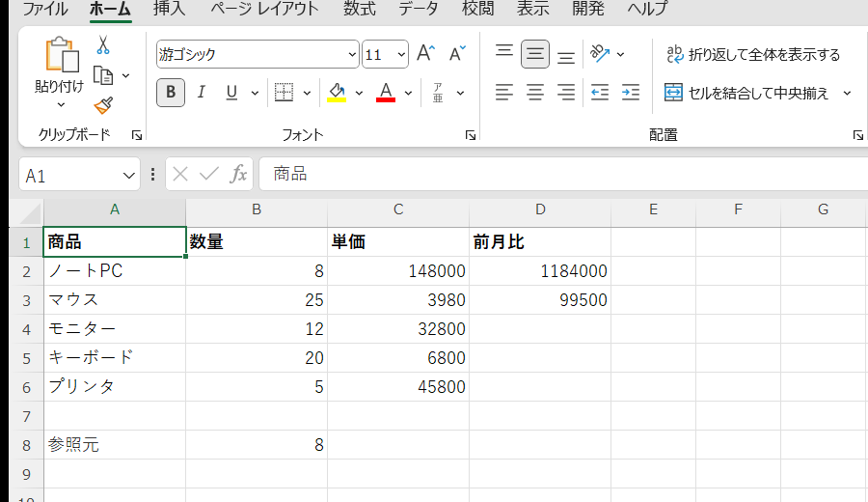Switch to the 校閲 tab
Screen dimensions: 868x502
[x=477, y=9]
